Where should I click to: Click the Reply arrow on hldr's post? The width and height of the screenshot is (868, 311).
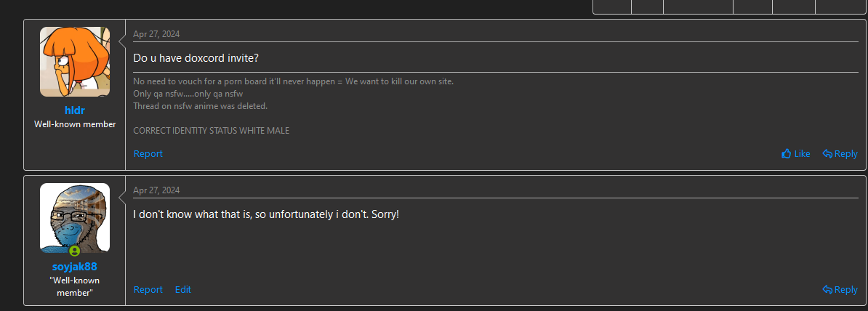pyautogui.click(x=827, y=154)
